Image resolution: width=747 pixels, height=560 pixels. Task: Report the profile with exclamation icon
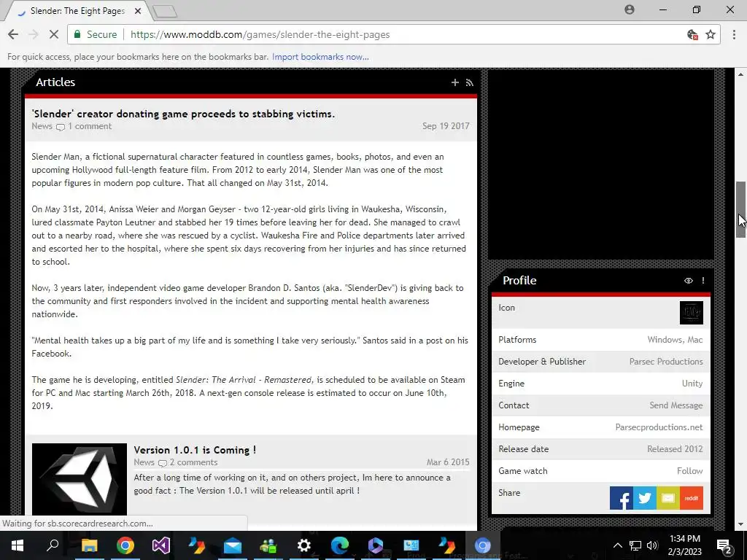(703, 281)
